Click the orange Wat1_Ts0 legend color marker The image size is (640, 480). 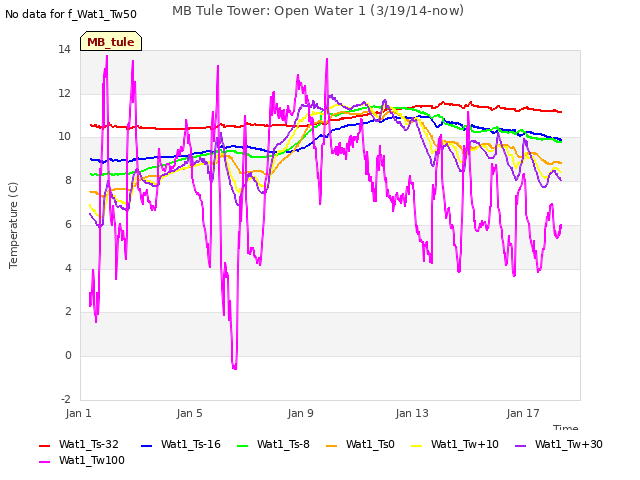(331, 446)
